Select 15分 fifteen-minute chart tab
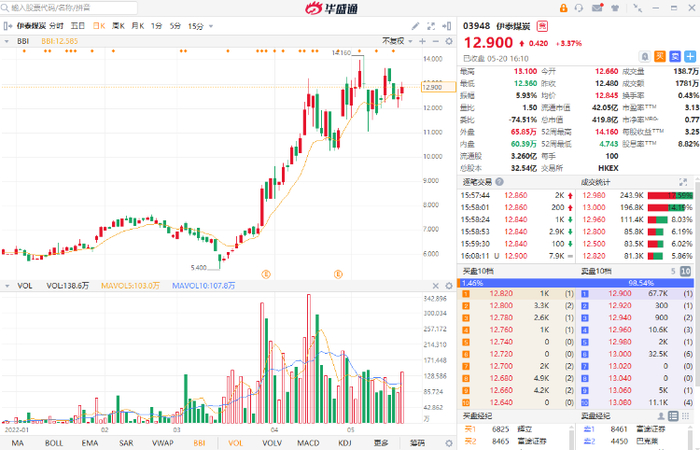Viewport: 700px width, 450px height. pyautogui.click(x=196, y=26)
